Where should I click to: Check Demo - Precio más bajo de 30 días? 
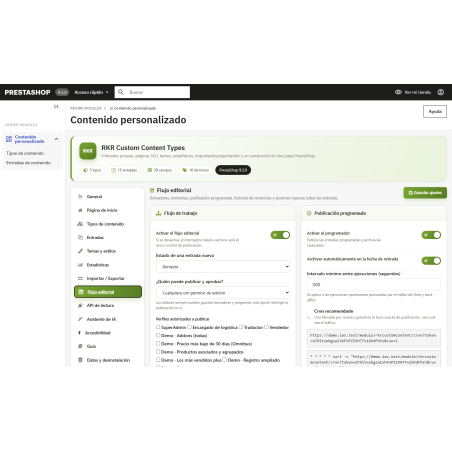tap(158, 343)
